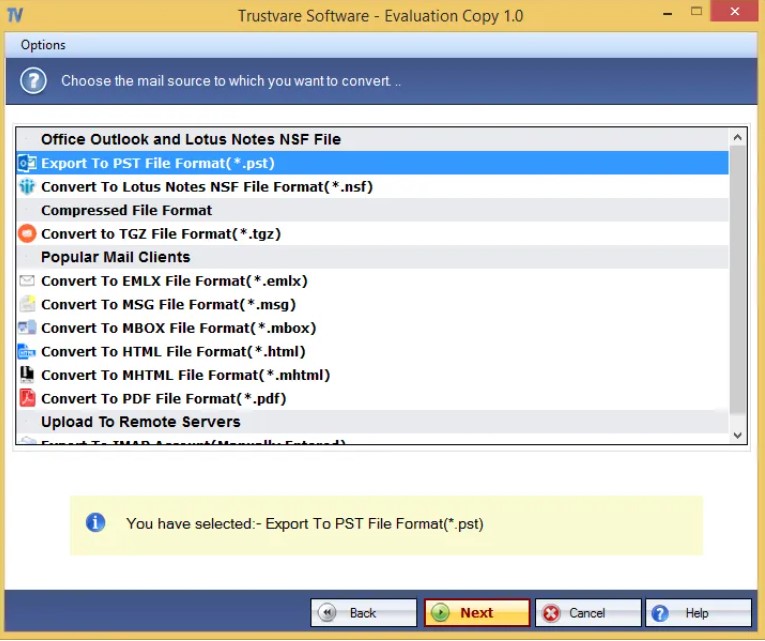The height and width of the screenshot is (641, 765).
Task: Click the Outlook icon beside Export To PST
Action: point(27,163)
